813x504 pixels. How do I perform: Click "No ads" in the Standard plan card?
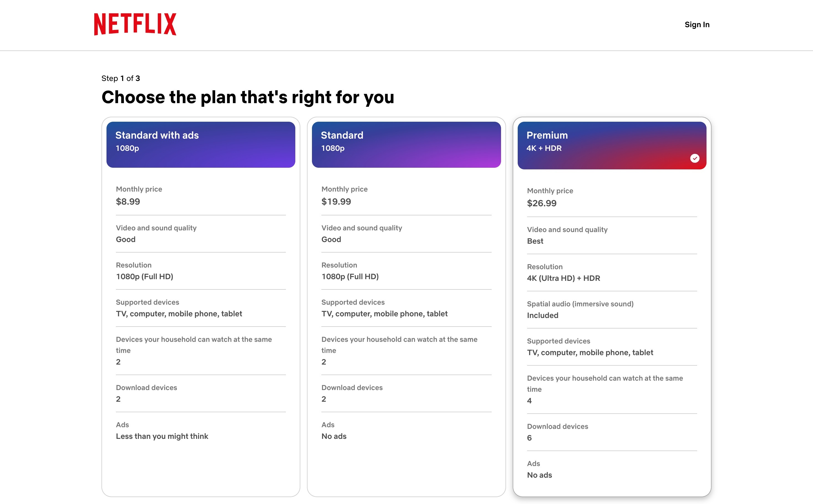pyautogui.click(x=334, y=436)
